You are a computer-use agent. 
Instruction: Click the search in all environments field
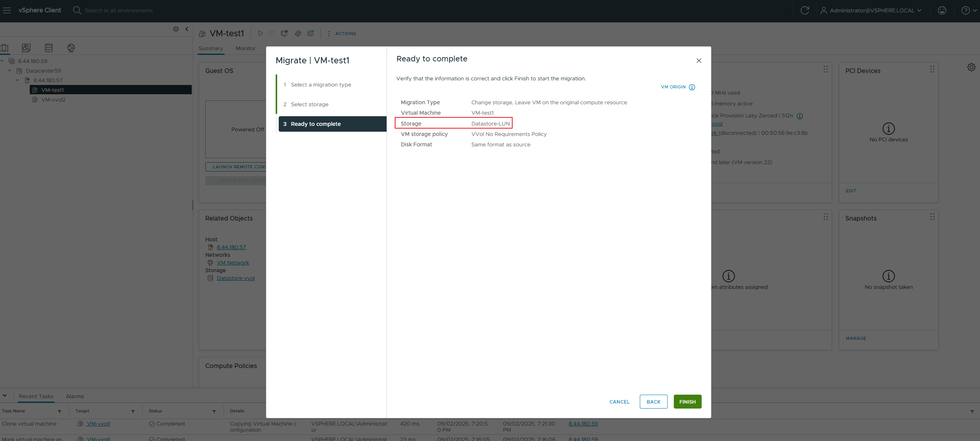coord(118,10)
